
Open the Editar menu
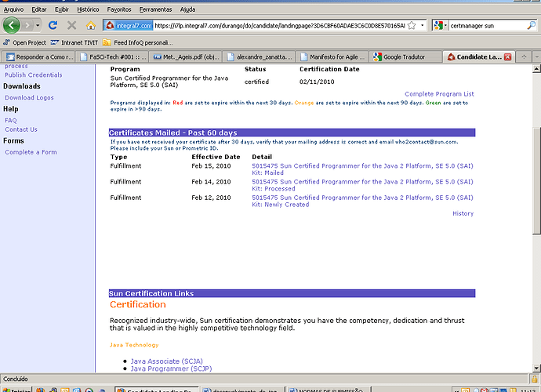tap(39, 9)
